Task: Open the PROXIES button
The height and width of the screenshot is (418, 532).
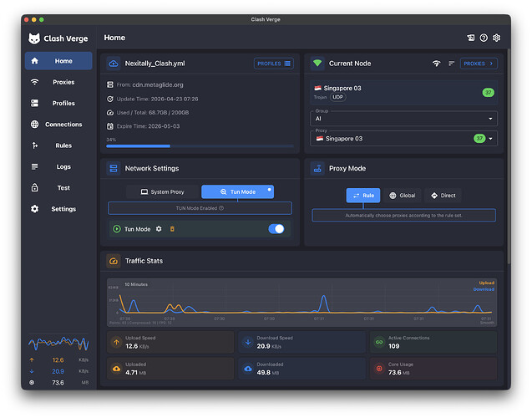Action: pos(479,64)
